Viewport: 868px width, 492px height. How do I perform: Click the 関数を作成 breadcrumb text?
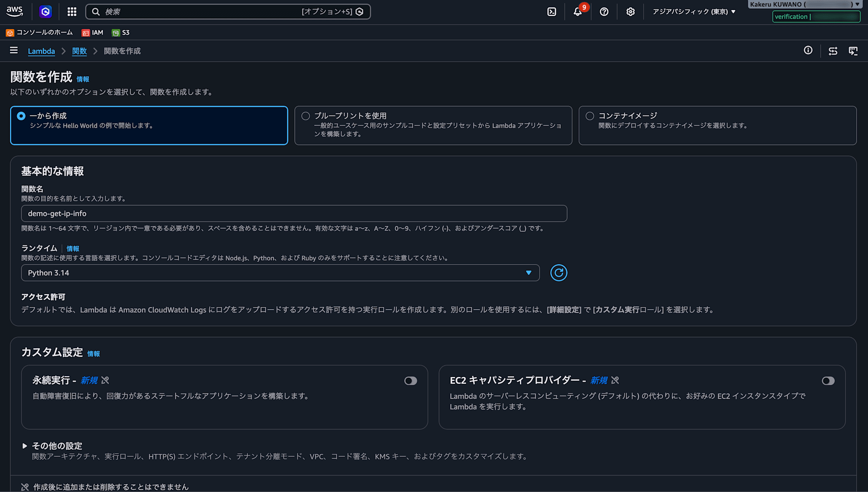click(x=122, y=51)
